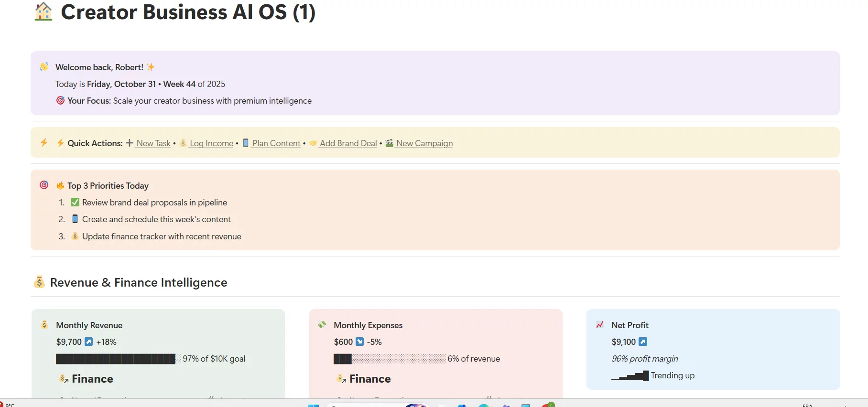Open the Finance page under Monthly Expenses
The image size is (868, 407).
(370, 379)
